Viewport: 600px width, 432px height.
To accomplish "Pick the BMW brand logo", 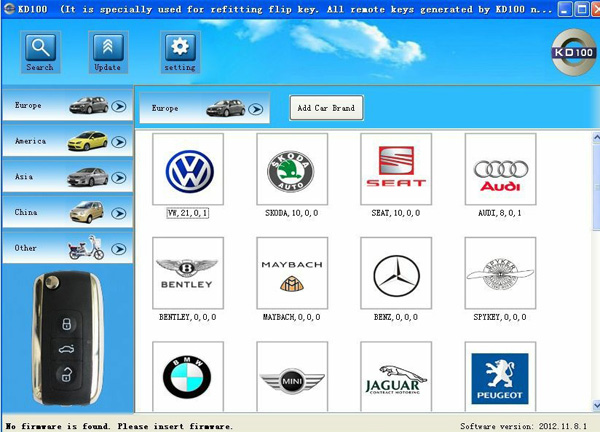I will [x=188, y=377].
